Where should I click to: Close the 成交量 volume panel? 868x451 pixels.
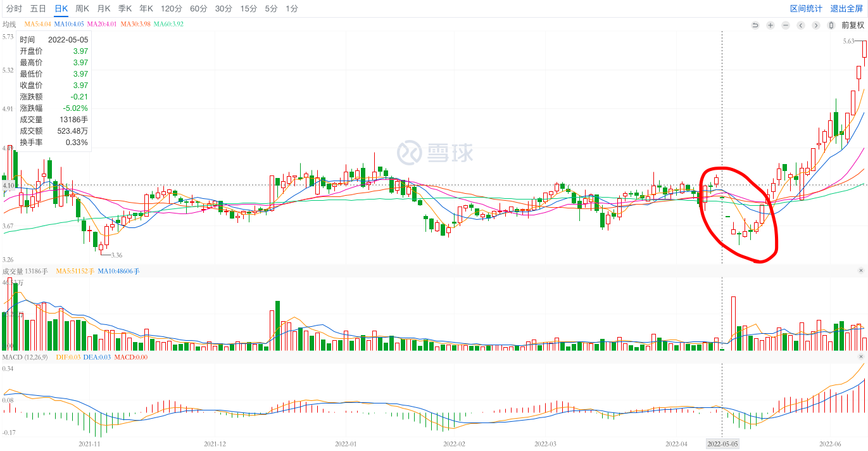pos(861,270)
